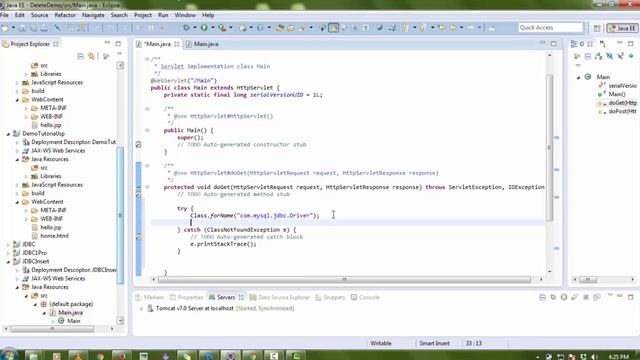The image size is (640, 360).
Task: Select the modified *Main.java editor tab
Action: [157, 44]
